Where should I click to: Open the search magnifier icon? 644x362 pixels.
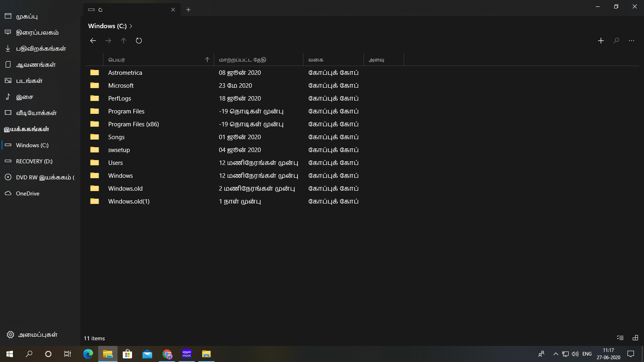tap(616, 41)
